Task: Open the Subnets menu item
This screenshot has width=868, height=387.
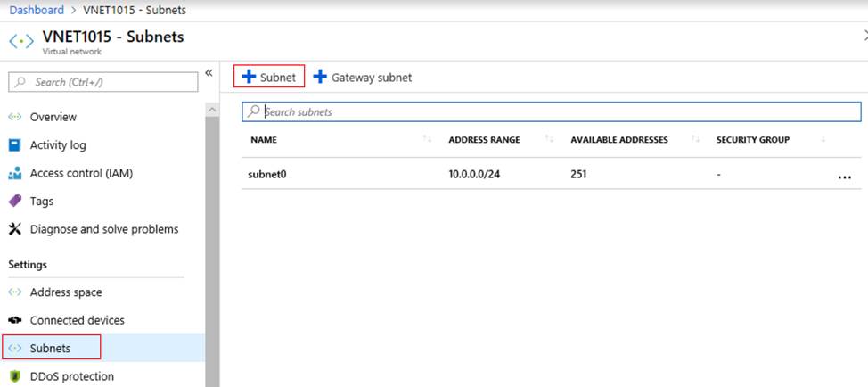Action: click(x=50, y=348)
